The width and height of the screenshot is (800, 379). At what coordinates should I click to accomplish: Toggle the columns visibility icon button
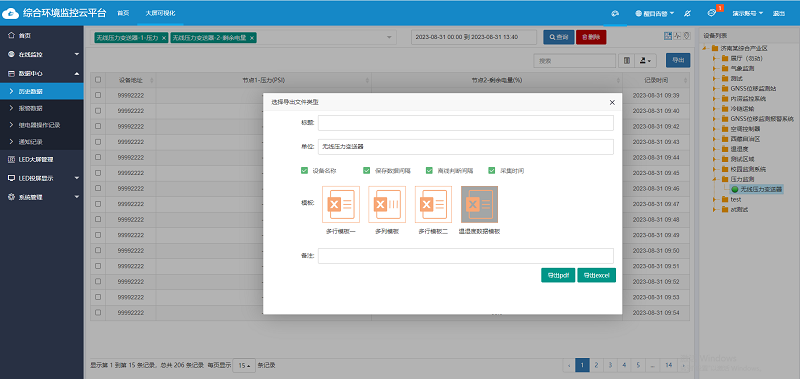pyautogui.click(x=627, y=61)
